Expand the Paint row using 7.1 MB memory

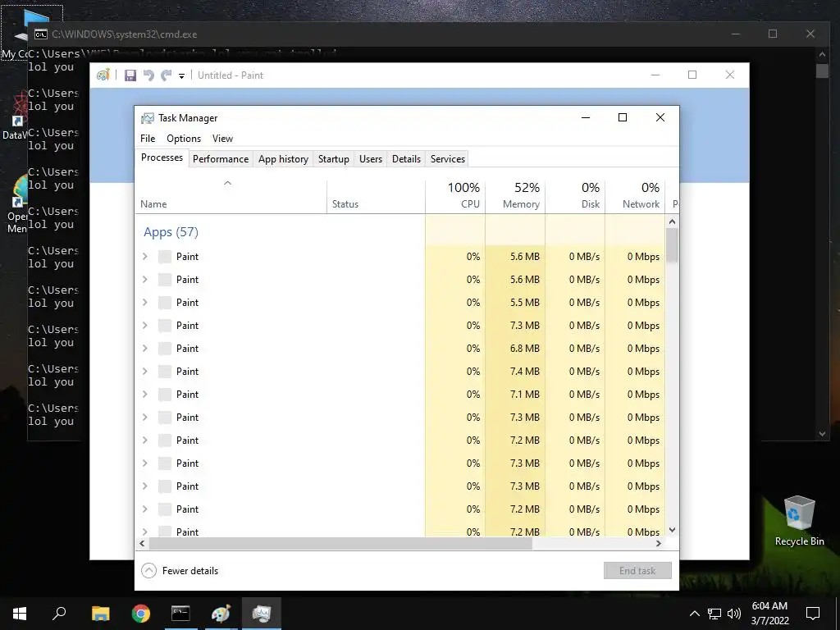pyautogui.click(x=144, y=395)
